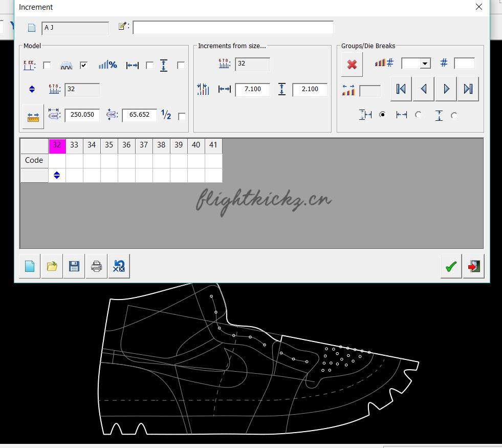
Task: Select the length-only increment radio button
Action: click(x=419, y=115)
